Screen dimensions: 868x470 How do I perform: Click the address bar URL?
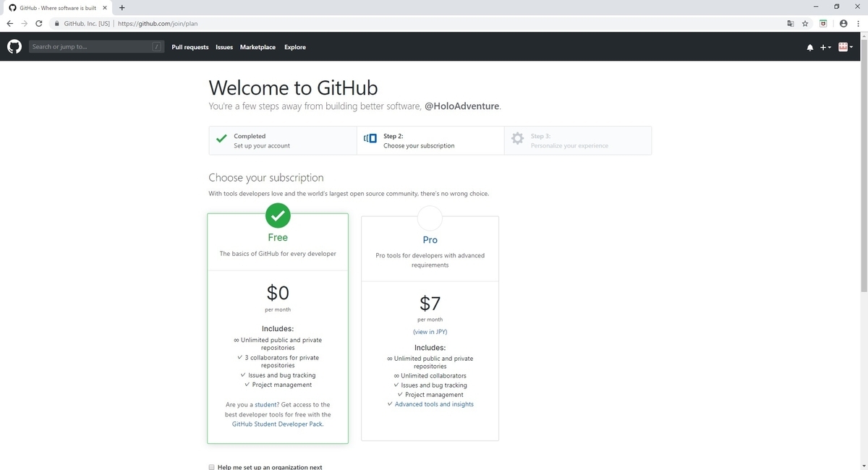158,23
